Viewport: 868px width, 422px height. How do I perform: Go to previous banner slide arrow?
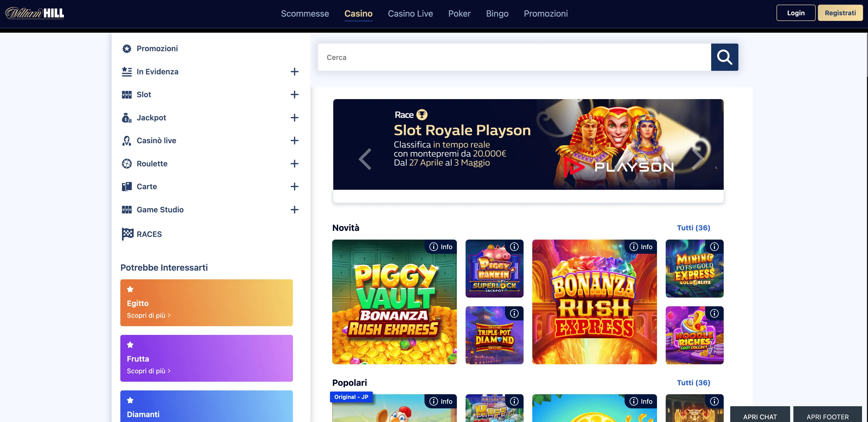[x=365, y=159]
